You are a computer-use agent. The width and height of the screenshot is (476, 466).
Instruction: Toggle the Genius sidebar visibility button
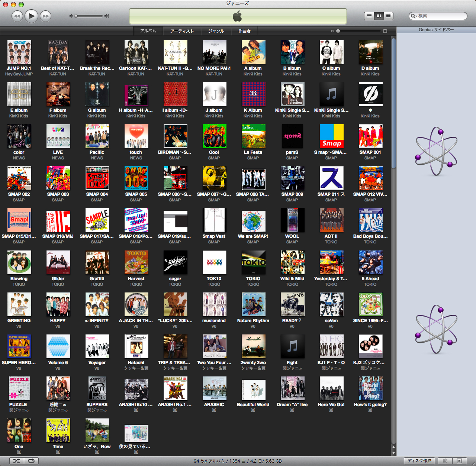pyautogui.click(x=459, y=461)
